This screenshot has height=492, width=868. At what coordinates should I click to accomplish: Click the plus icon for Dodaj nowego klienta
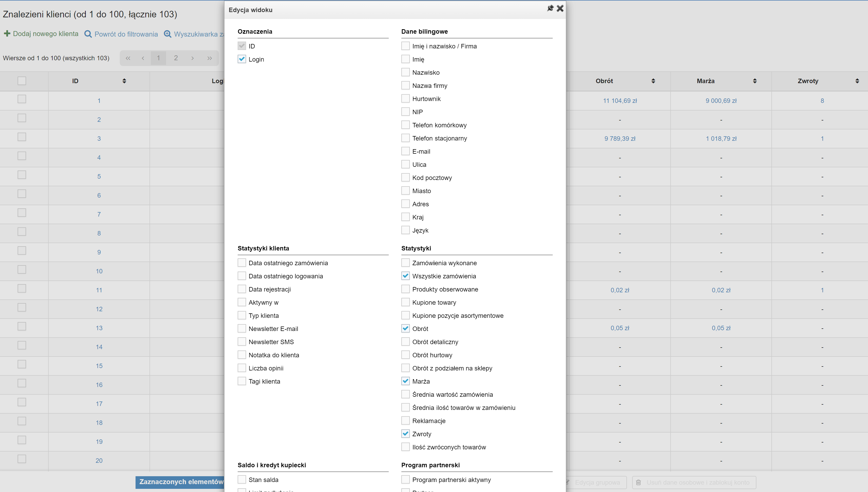(7, 33)
